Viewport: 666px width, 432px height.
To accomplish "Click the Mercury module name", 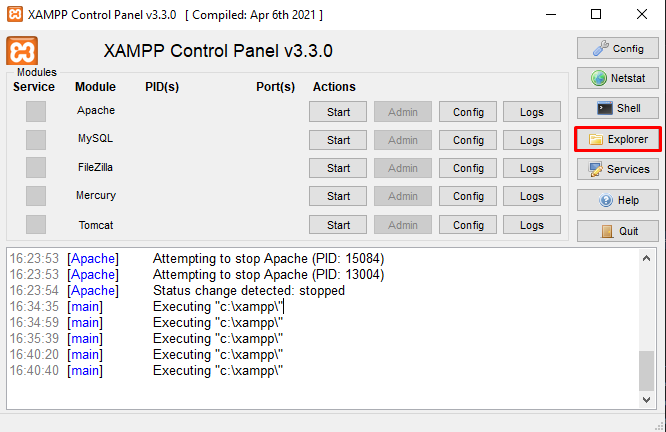I will click(96, 195).
